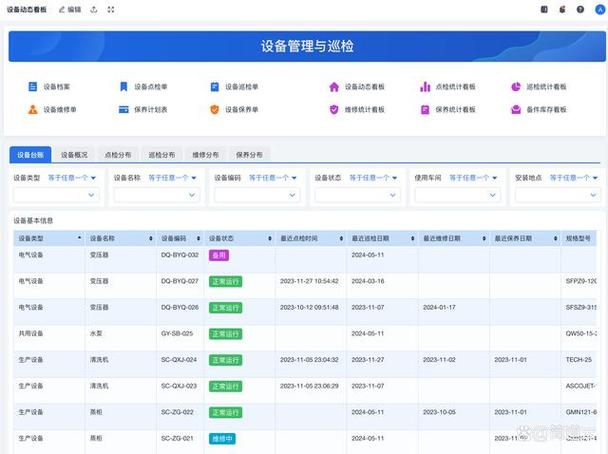Click the fullscreen icon in top toolbar
Screen dimensions: 608x454
point(111,10)
